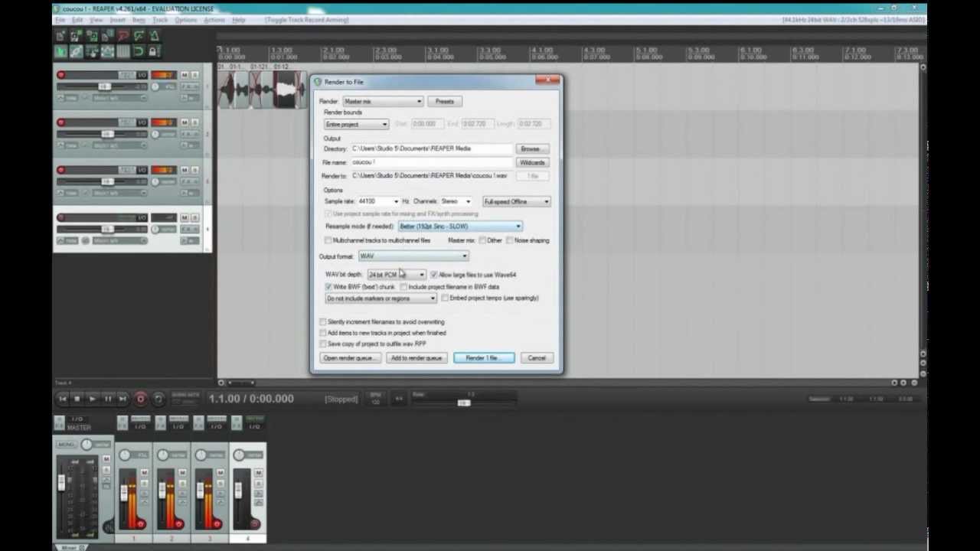
Task: Arm track 3 record button in track panel
Action: tap(60, 170)
